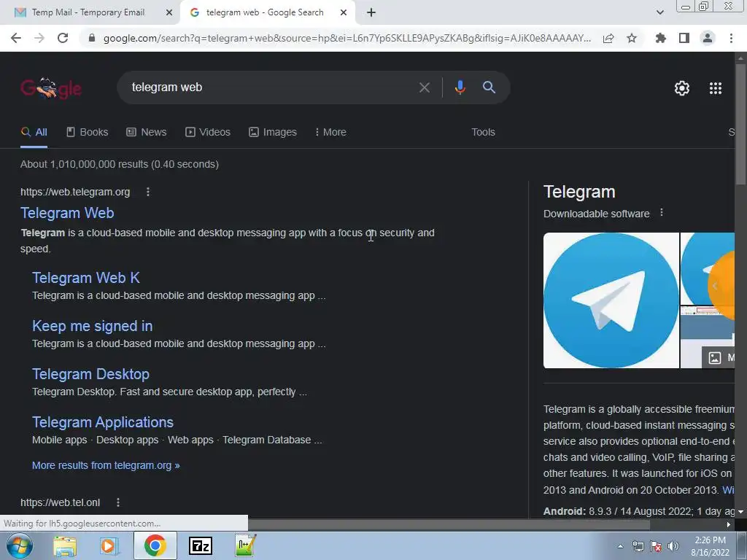Screen dimensions: 747x560
Task: Open the Chrome extensions puzzle icon
Action: (x=660, y=38)
